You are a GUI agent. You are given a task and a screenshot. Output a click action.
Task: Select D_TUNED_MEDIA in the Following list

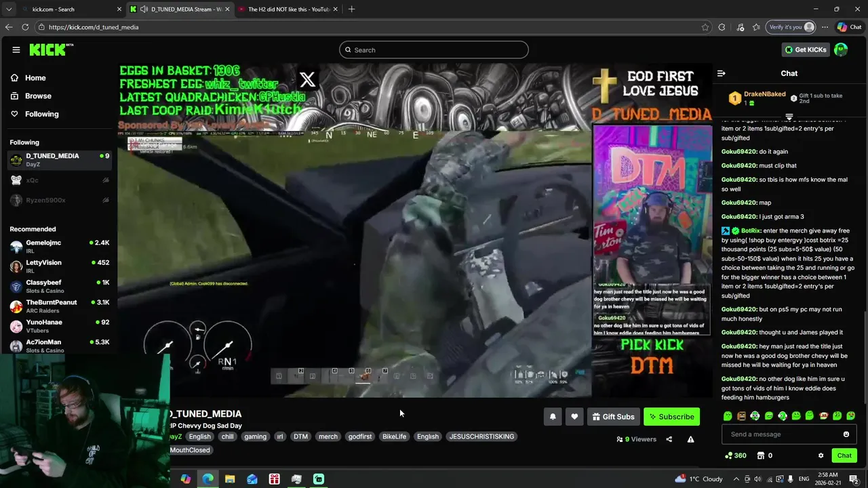[60, 160]
